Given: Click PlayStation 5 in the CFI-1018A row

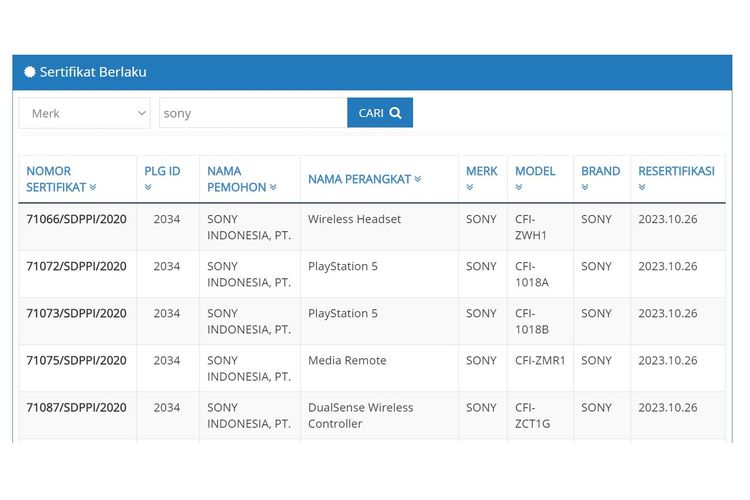Looking at the screenshot, I should [343, 267].
